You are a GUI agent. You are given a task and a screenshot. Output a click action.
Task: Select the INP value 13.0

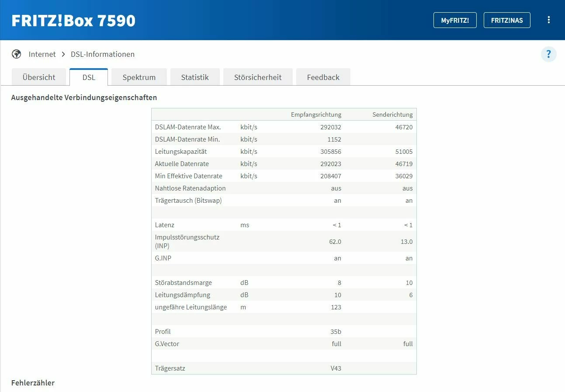407,242
